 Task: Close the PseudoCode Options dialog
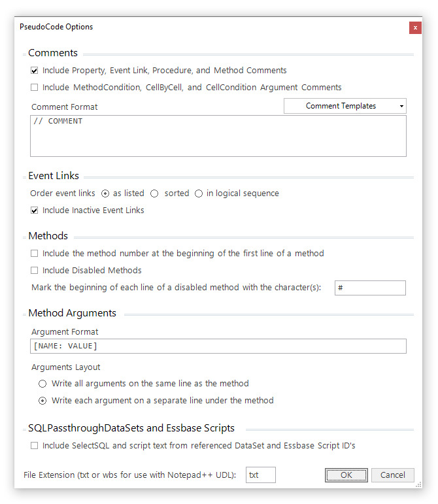[415, 27]
